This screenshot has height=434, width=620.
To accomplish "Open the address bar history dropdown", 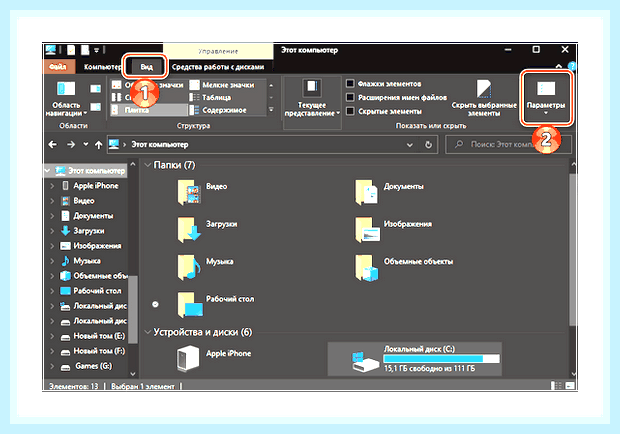I will tap(410, 145).
